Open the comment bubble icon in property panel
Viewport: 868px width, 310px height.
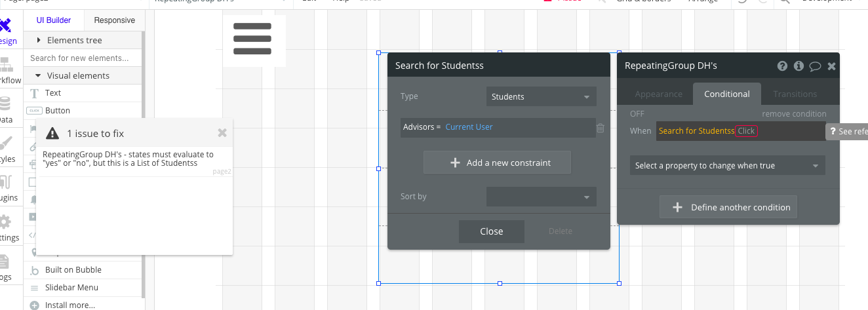point(815,66)
